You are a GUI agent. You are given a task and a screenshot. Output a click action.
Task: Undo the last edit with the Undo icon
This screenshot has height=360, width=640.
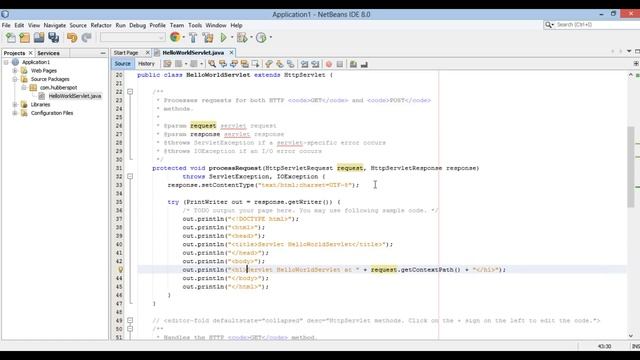[x=72, y=38]
